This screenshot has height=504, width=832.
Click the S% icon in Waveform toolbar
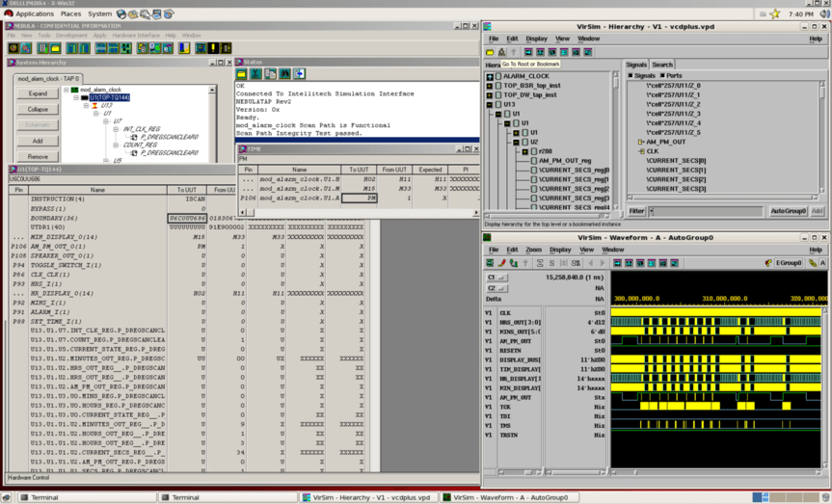coord(576,263)
